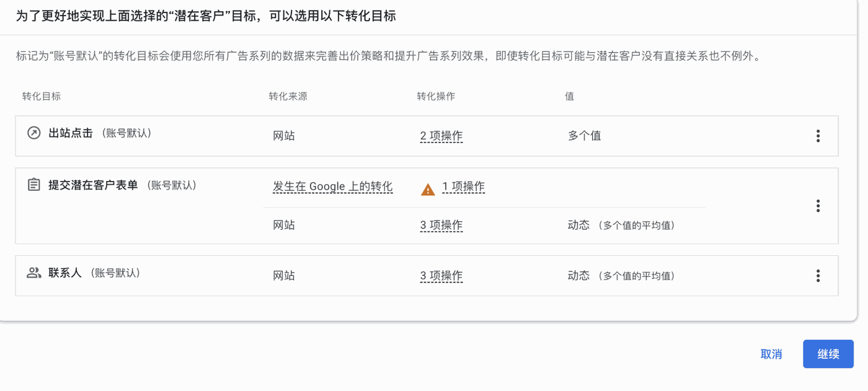Click the outbound click arrow icon beside 出站点击
This screenshot has width=868, height=391.
(34, 133)
